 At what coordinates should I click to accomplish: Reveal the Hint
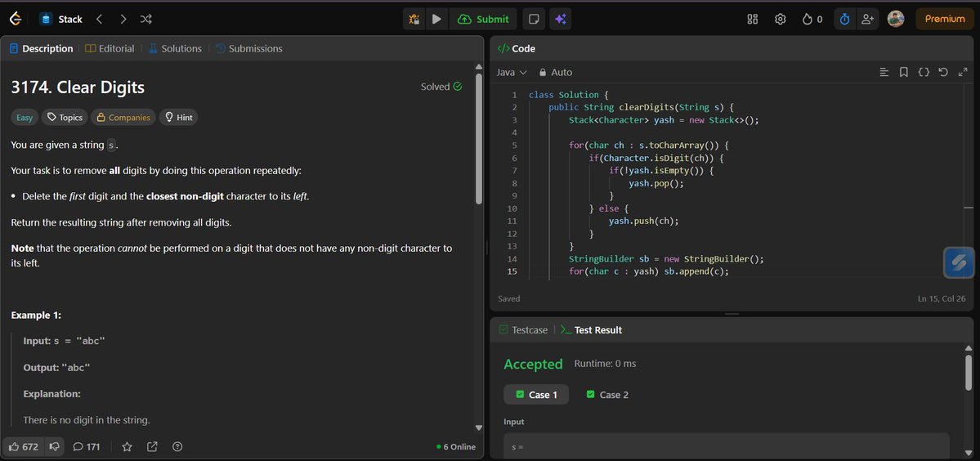(178, 118)
